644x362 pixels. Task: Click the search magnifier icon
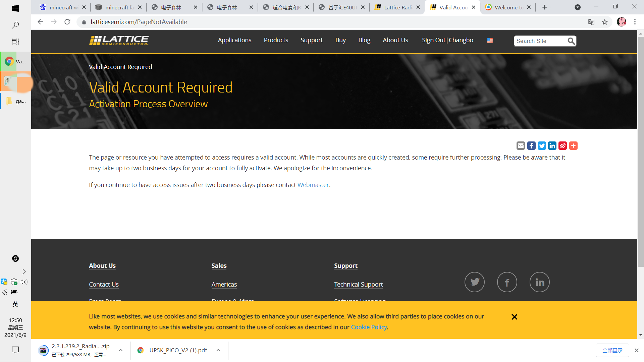click(571, 41)
